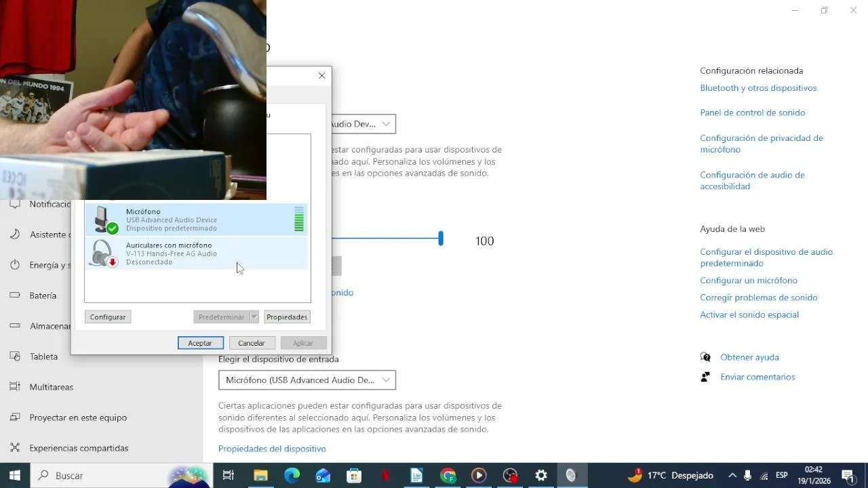Click Configurar un micrófono help link

click(x=749, y=281)
